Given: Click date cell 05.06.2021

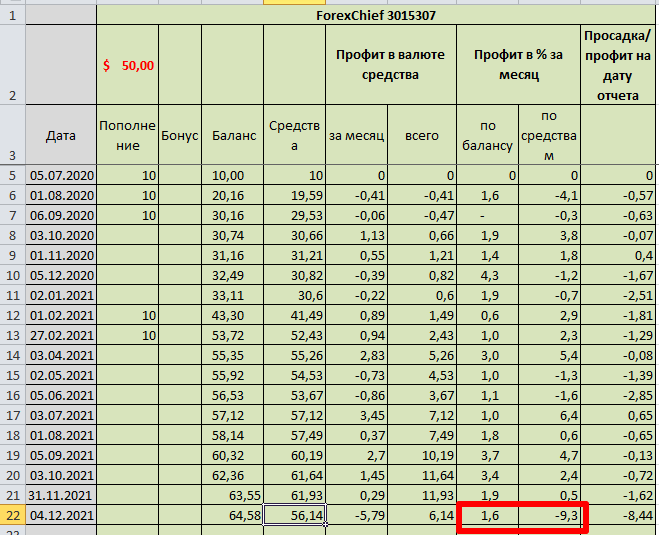Looking at the screenshot, I should coord(61,395).
